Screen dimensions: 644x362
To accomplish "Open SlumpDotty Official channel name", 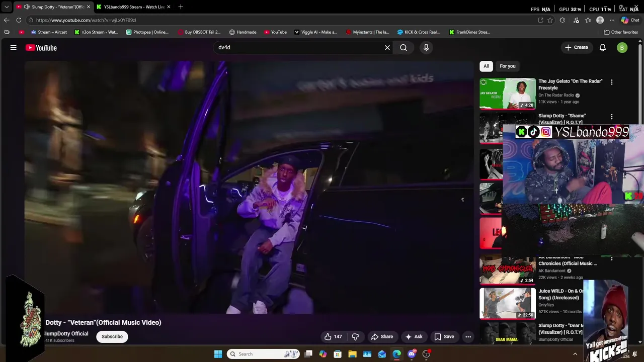I will 66,334.
